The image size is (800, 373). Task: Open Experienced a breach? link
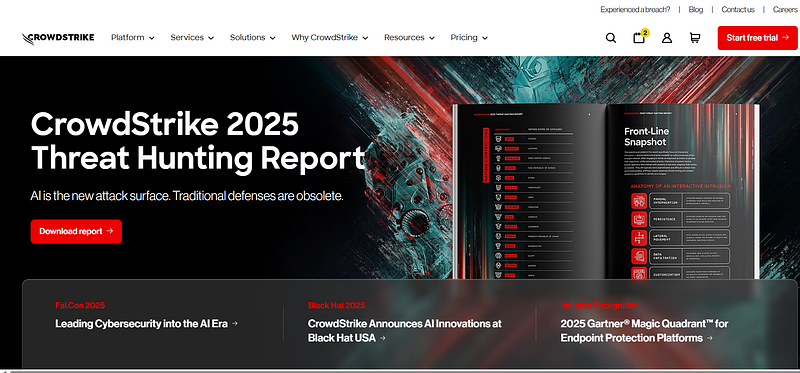pyautogui.click(x=635, y=9)
